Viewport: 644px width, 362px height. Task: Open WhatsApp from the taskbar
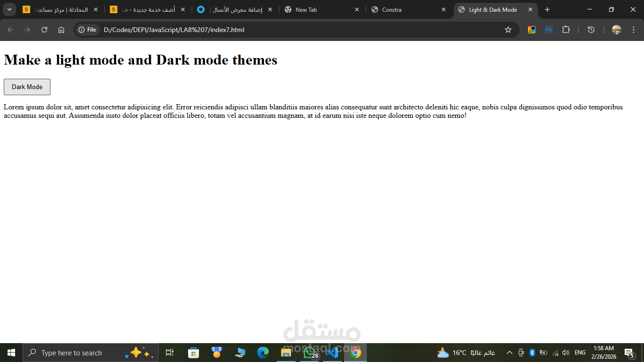click(x=309, y=352)
